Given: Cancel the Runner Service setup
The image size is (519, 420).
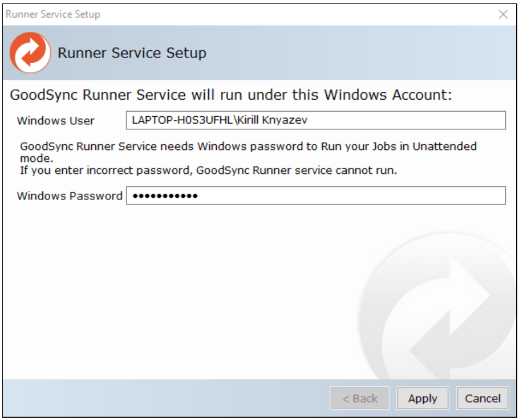Looking at the screenshot, I should (x=482, y=398).
